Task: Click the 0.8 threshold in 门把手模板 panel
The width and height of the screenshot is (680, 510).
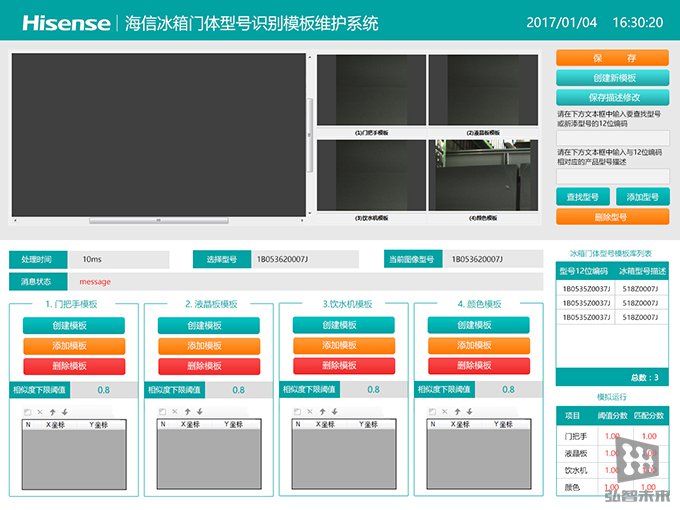Action: 104,390
